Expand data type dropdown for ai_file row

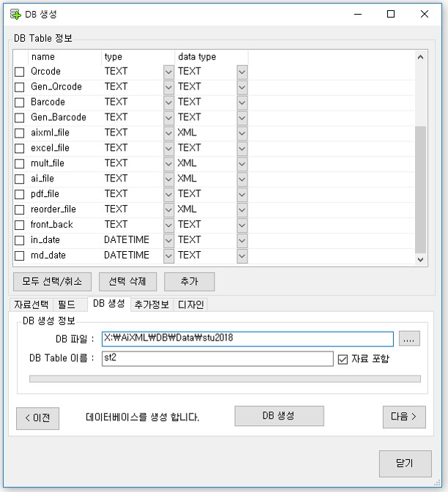tap(242, 179)
